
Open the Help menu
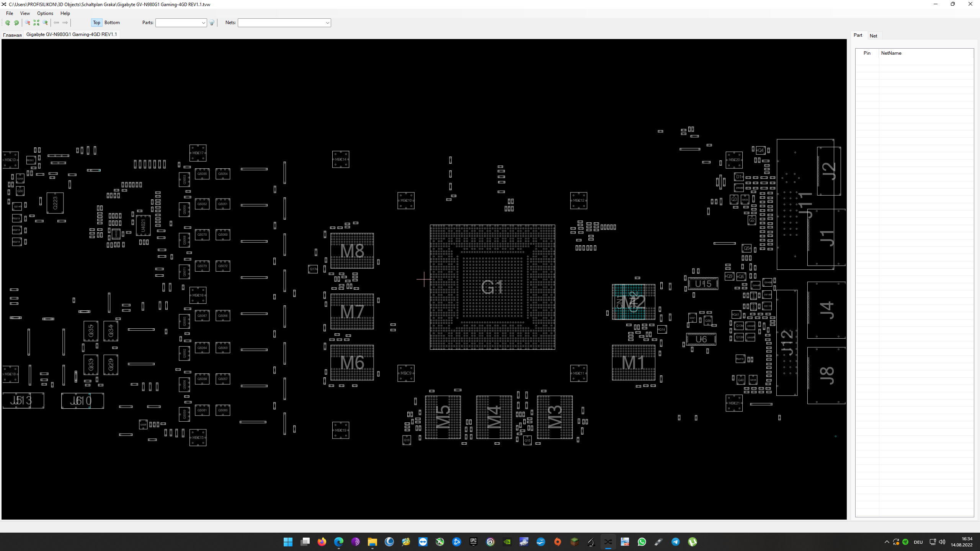point(65,13)
